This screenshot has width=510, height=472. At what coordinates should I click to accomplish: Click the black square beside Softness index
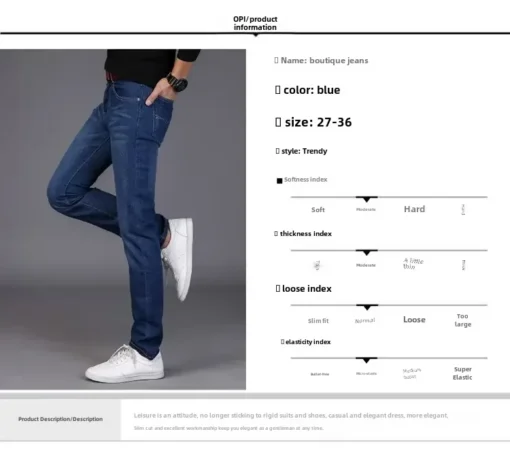279,181
